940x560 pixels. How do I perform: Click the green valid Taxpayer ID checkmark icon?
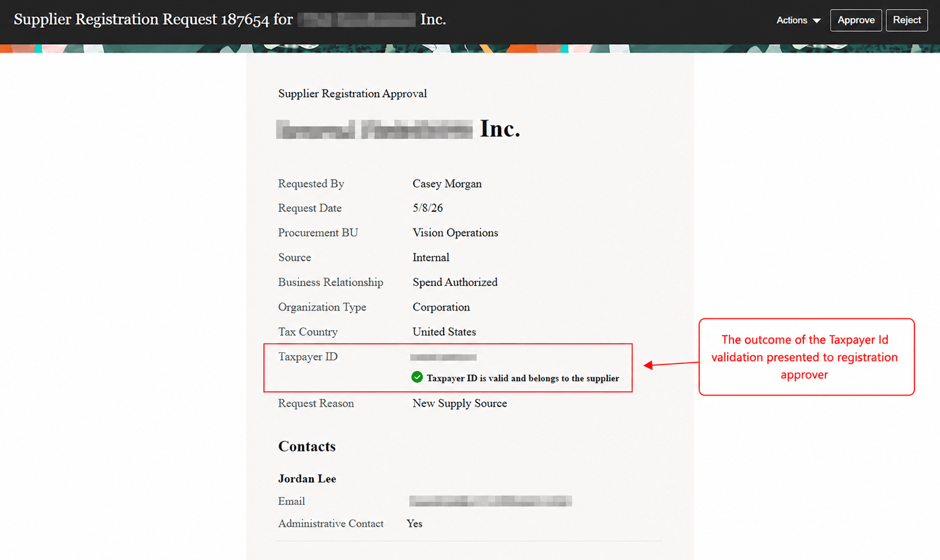(417, 377)
